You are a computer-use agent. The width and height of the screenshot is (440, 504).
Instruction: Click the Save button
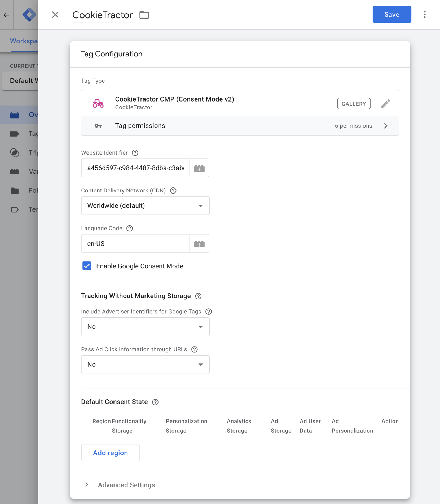pyautogui.click(x=391, y=14)
